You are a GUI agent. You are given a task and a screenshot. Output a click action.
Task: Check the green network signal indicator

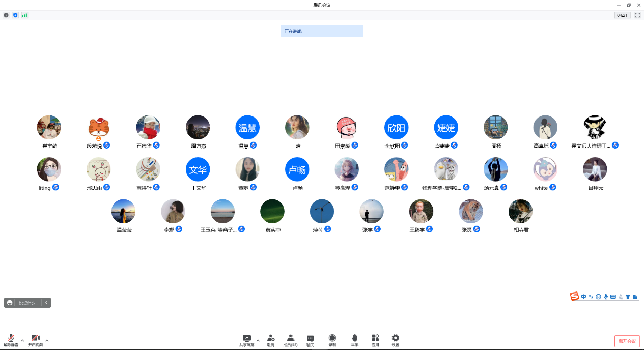pos(24,15)
